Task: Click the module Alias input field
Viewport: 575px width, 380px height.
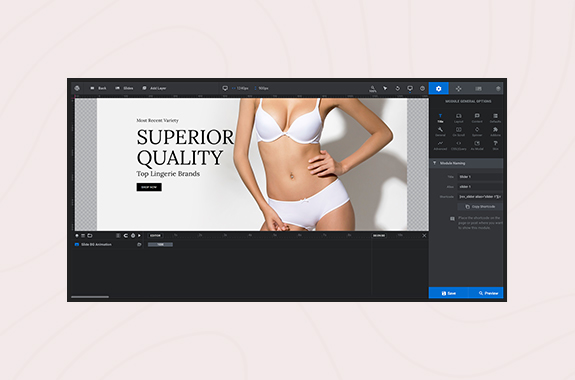Action: point(480,187)
